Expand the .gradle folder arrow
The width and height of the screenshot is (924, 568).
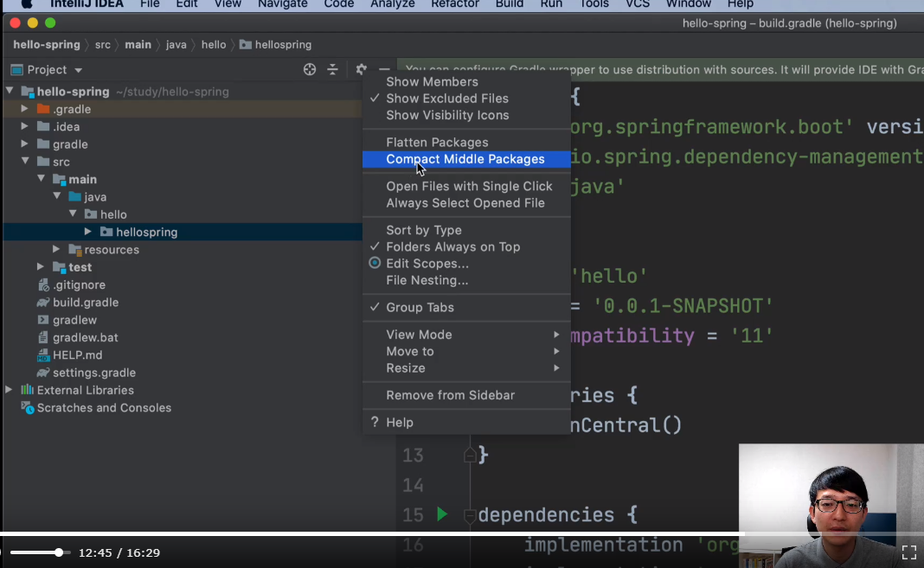coord(25,109)
